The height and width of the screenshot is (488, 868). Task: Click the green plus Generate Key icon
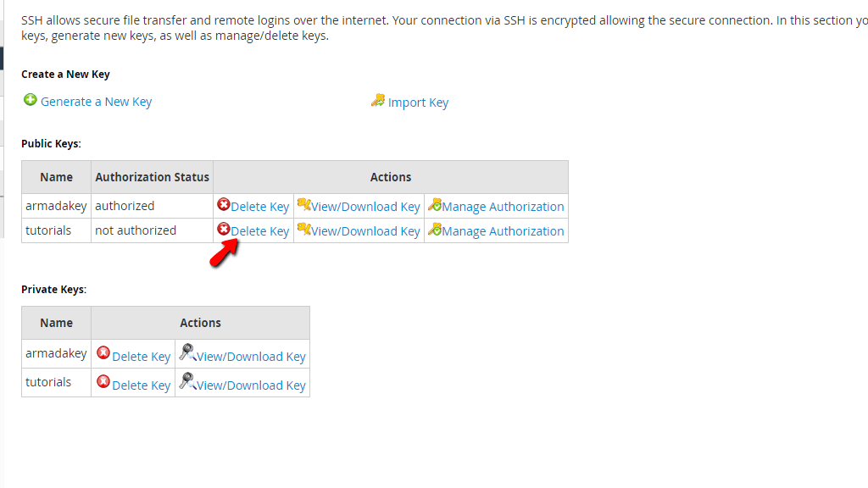31,100
